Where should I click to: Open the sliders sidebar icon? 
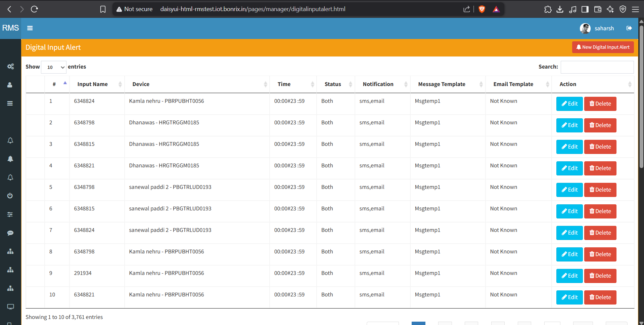click(10, 214)
